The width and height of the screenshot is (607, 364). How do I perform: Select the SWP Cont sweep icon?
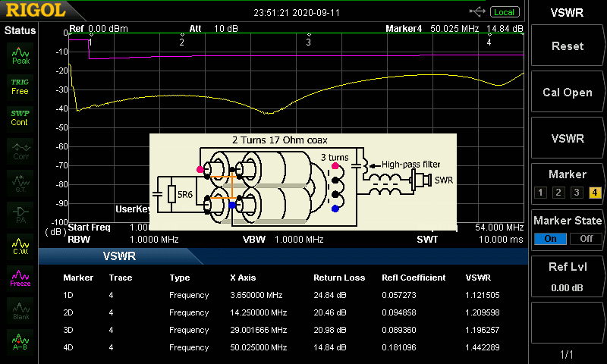point(20,118)
